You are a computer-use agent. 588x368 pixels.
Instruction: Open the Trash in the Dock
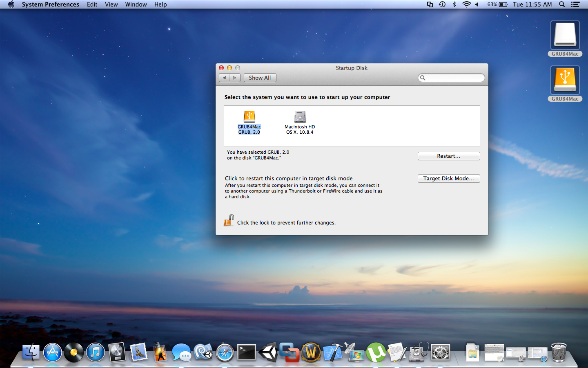pos(559,352)
